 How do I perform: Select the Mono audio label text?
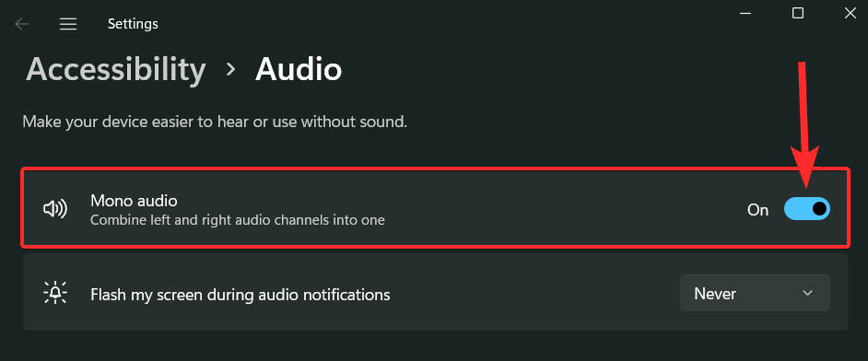[x=134, y=200]
